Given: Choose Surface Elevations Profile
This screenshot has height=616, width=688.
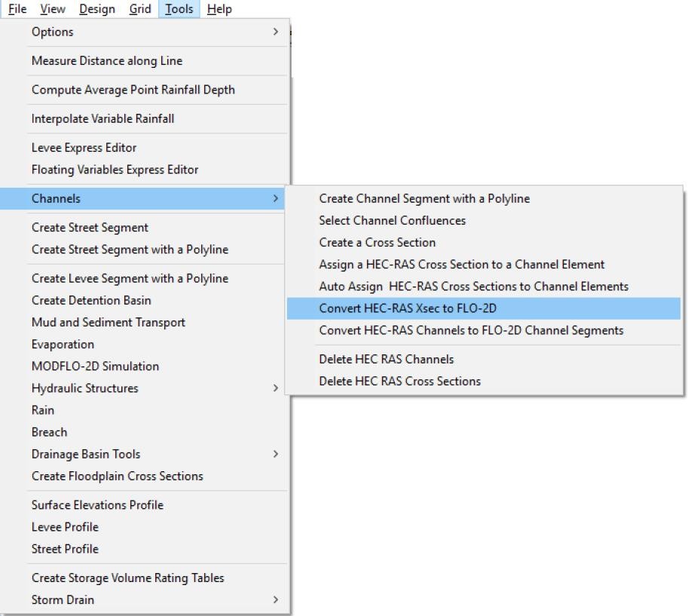Looking at the screenshot, I should point(97,505).
